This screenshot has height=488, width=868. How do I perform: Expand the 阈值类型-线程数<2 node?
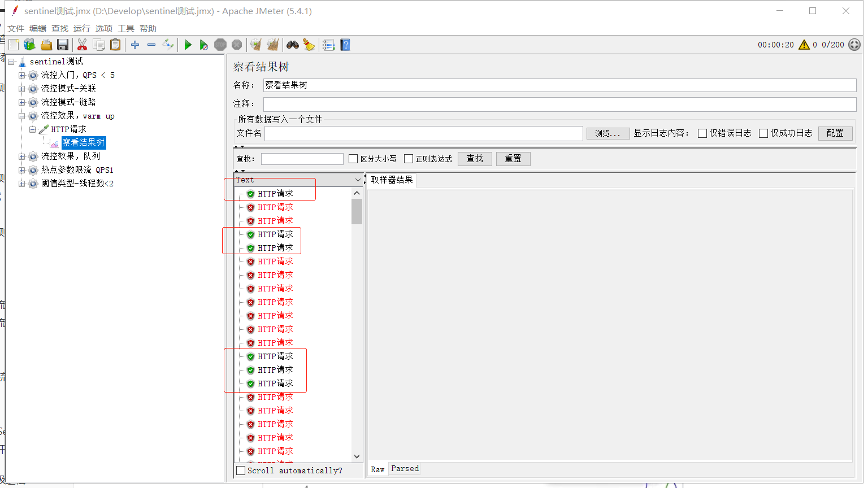[x=22, y=184]
